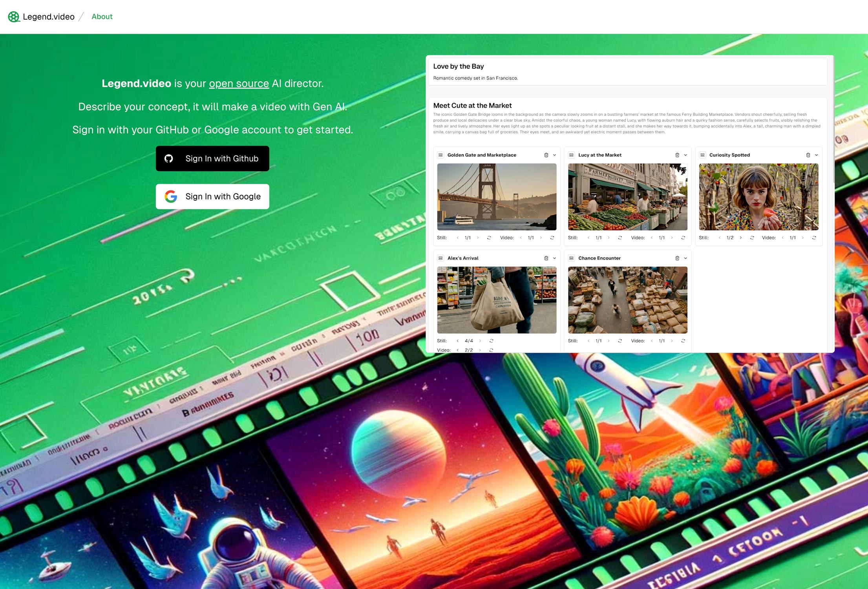Click the Legend.video home link text
This screenshot has width=868, height=589.
pos(49,16)
